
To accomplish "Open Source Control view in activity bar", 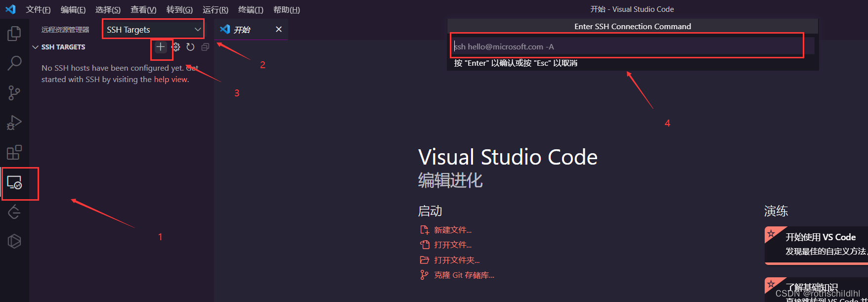I will click(x=14, y=93).
